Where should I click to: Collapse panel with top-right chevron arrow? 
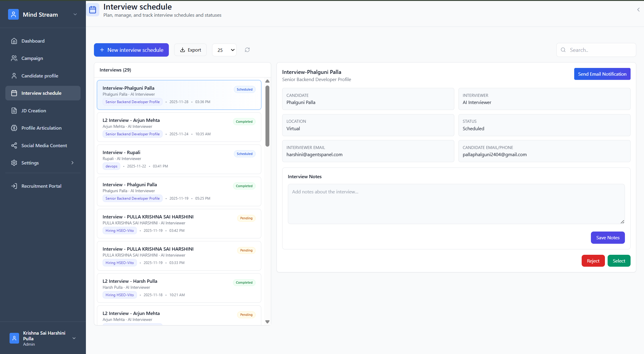638,10
